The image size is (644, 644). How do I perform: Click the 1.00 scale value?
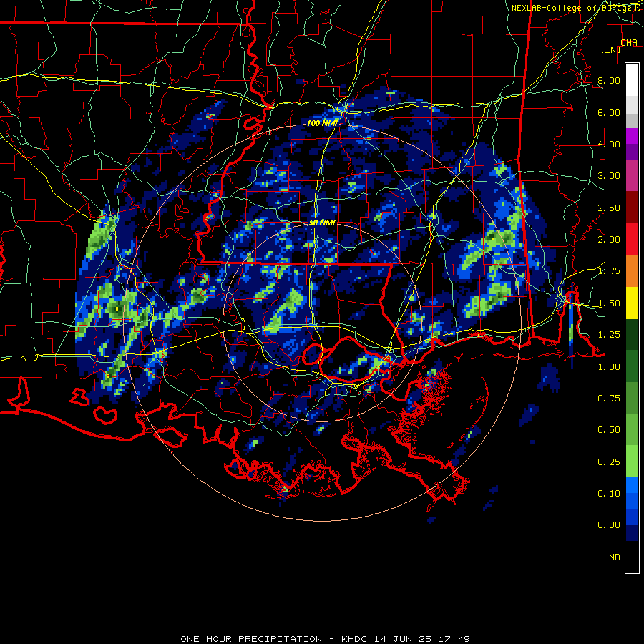609,367
